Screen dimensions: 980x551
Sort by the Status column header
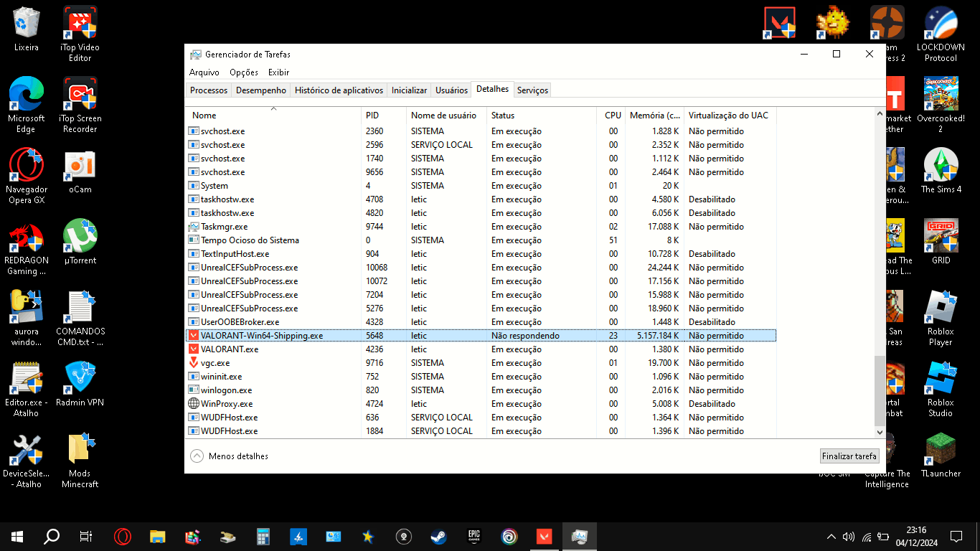542,115
